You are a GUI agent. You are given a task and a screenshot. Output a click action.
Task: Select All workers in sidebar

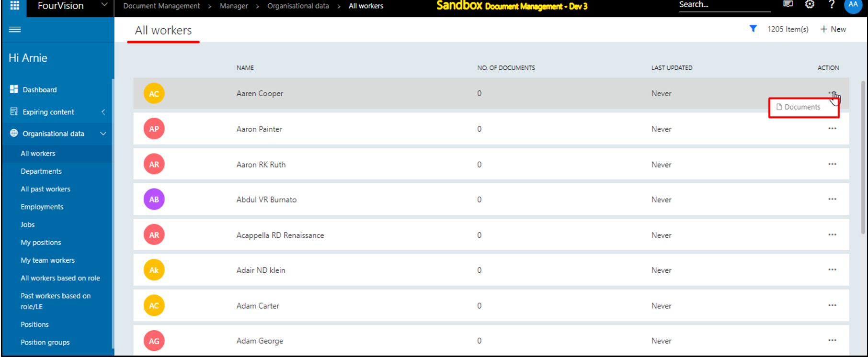pos(38,153)
